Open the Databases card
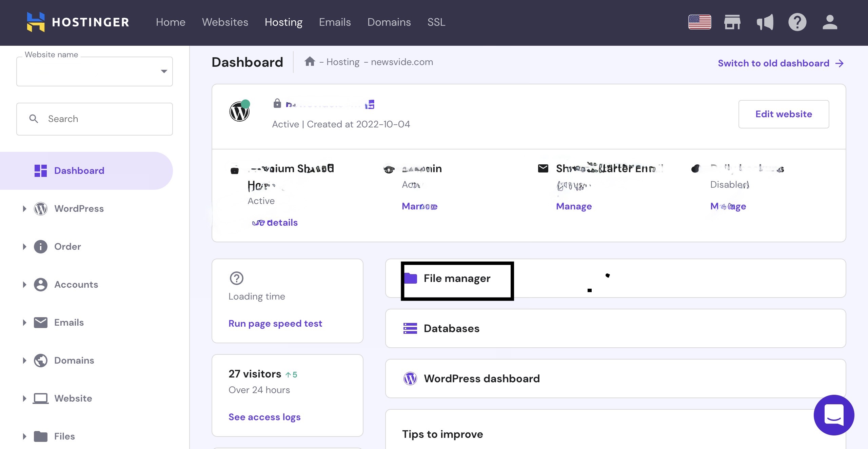This screenshot has width=868, height=449. point(615,328)
